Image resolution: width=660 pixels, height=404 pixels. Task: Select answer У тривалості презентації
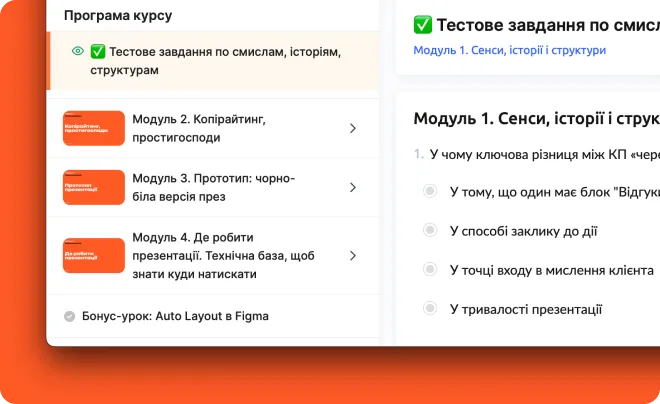430,308
